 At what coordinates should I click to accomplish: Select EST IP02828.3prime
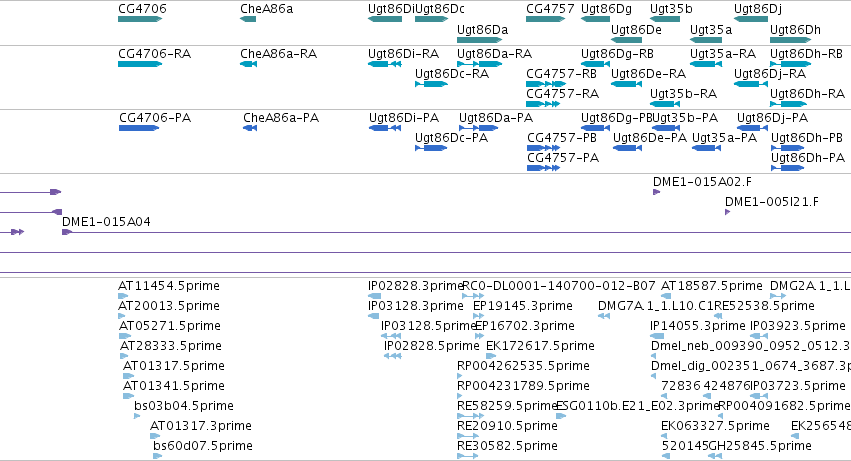(x=374, y=296)
